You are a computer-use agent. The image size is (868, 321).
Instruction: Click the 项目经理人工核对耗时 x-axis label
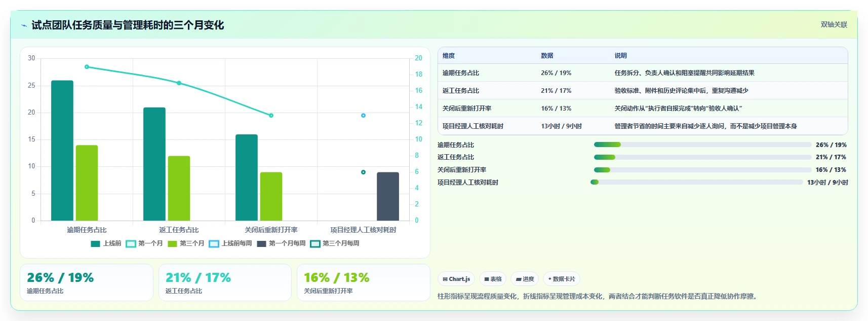point(363,230)
